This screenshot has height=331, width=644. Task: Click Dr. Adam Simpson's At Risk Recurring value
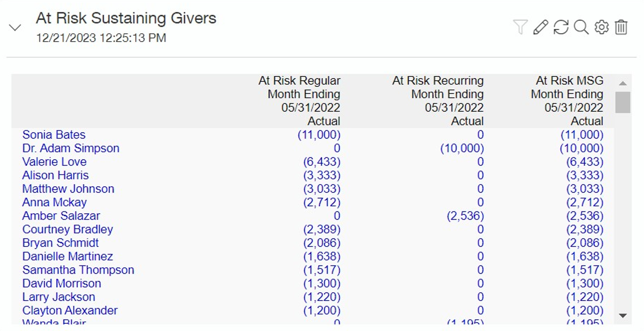tap(462, 148)
